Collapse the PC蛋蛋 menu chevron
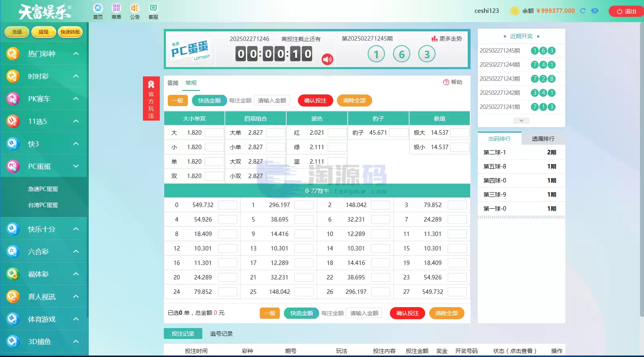Viewport: 644px width, 357px height. coord(76,166)
